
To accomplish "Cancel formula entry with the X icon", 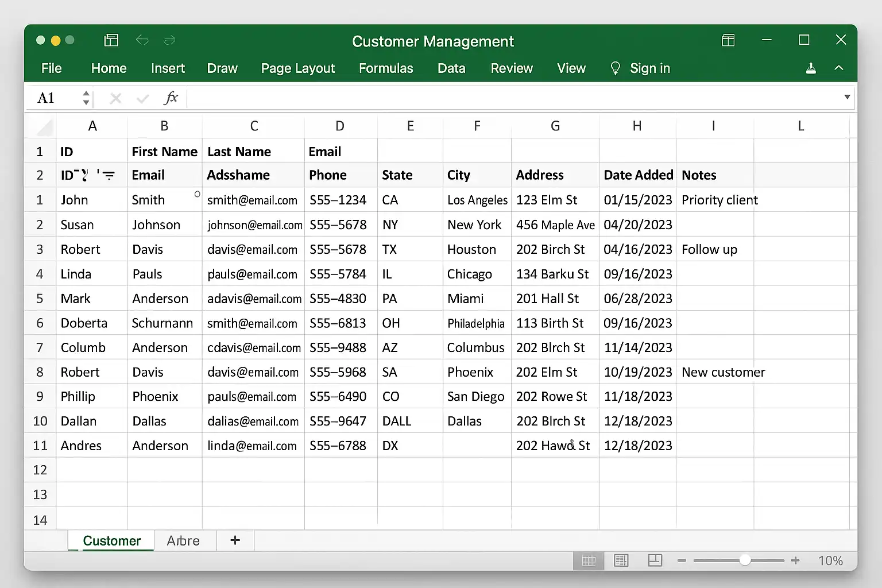I will [x=115, y=98].
